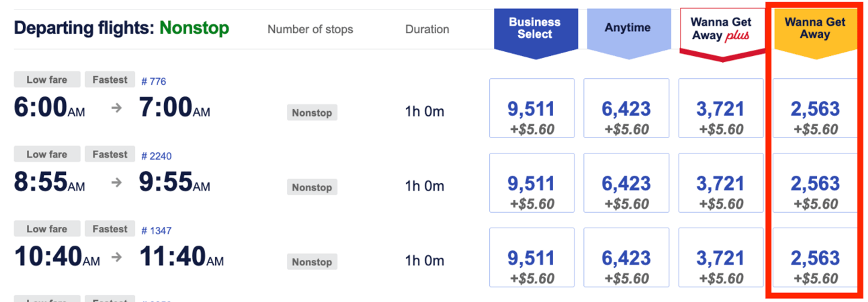Choose Anytime 6,423 points on flight 2240
This screenshot has height=302, width=868.
click(626, 182)
